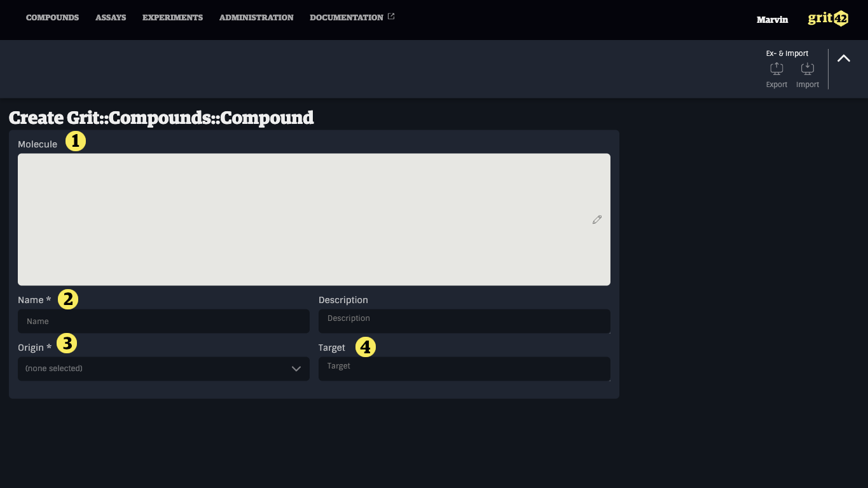Click the Create Grit::Compounds::Compound heading
Image resolution: width=868 pixels, height=488 pixels.
[x=162, y=118]
